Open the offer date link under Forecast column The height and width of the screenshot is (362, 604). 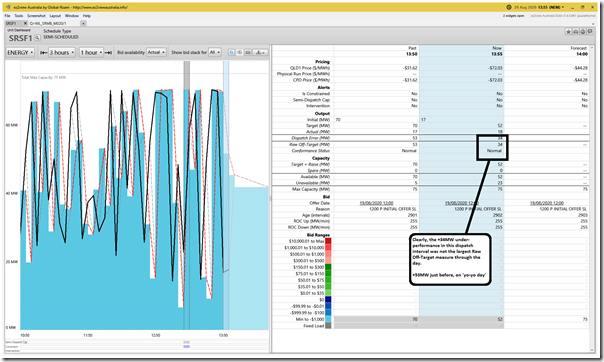tap(547, 203)
